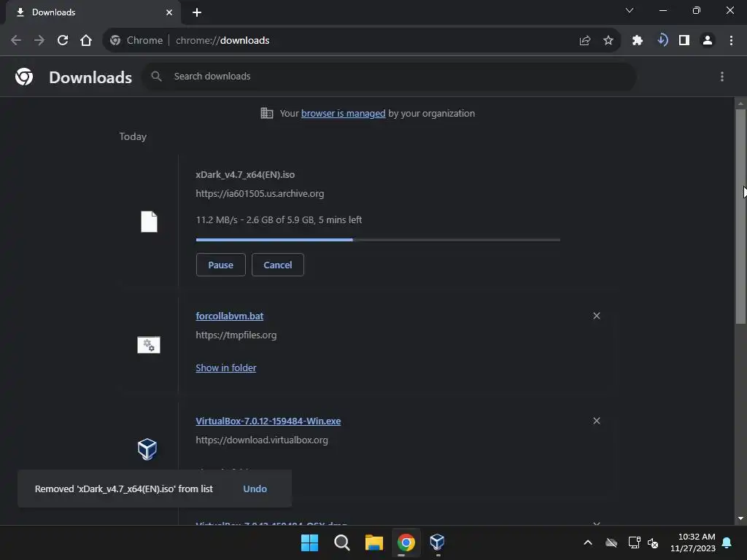Close the Downloads tab

point(169,12)
